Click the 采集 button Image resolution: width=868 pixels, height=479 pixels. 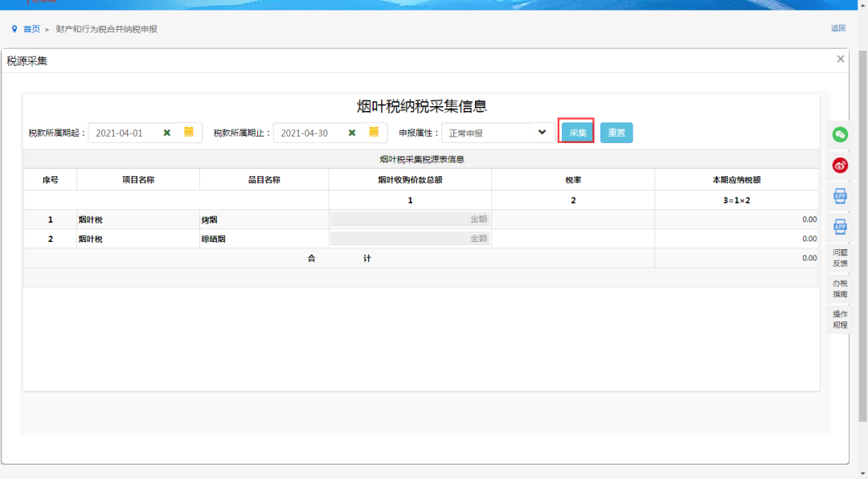[576, 133]
